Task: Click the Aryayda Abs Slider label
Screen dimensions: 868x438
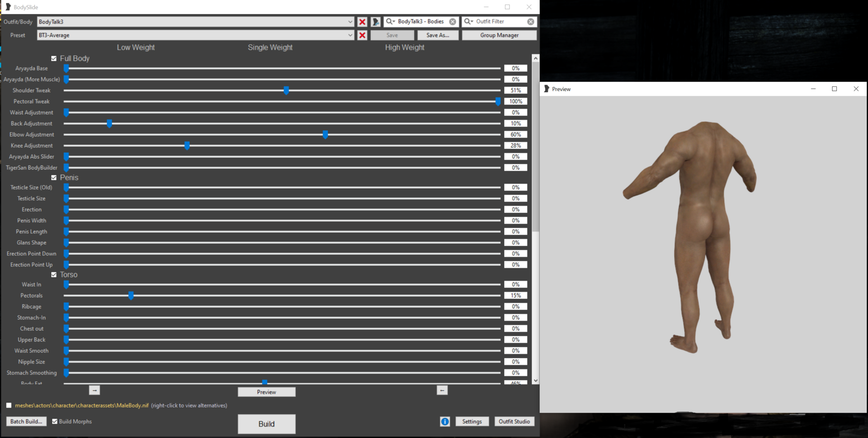Action: (x=32, y=157)
